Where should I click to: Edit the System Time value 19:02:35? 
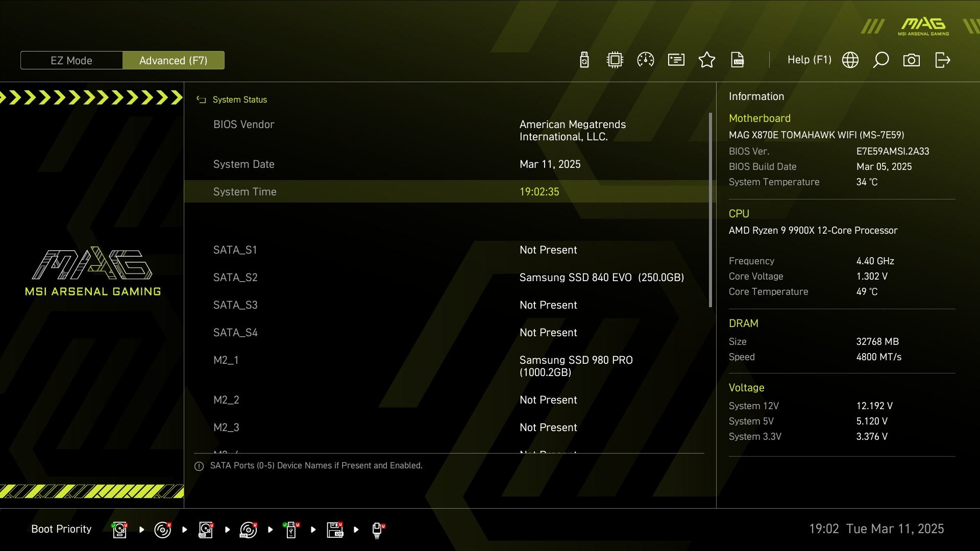pyautogui.click(x=540, y=192)
